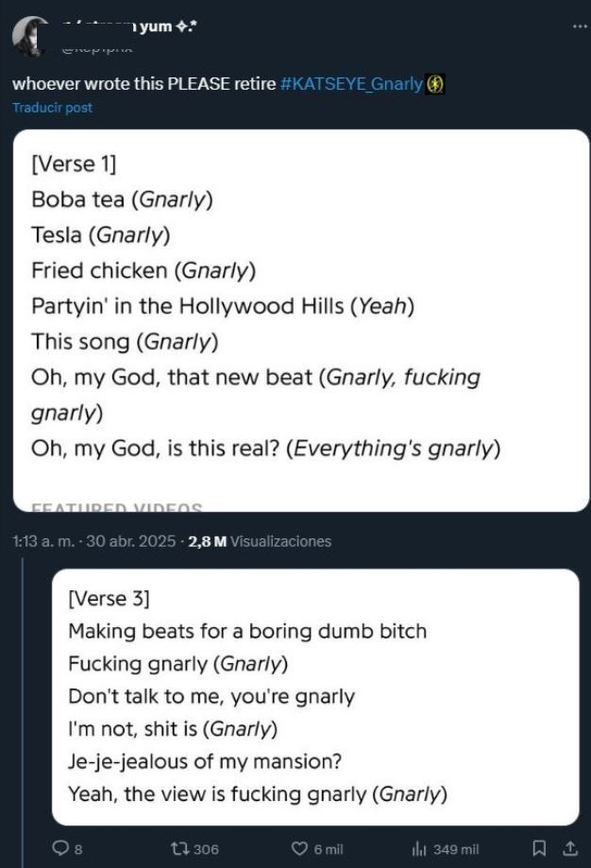Open the #KATSEYE_Gnarly hashtag
This screenshot has width=591, height=868.
pyautogui.click(x=352, y=84)
